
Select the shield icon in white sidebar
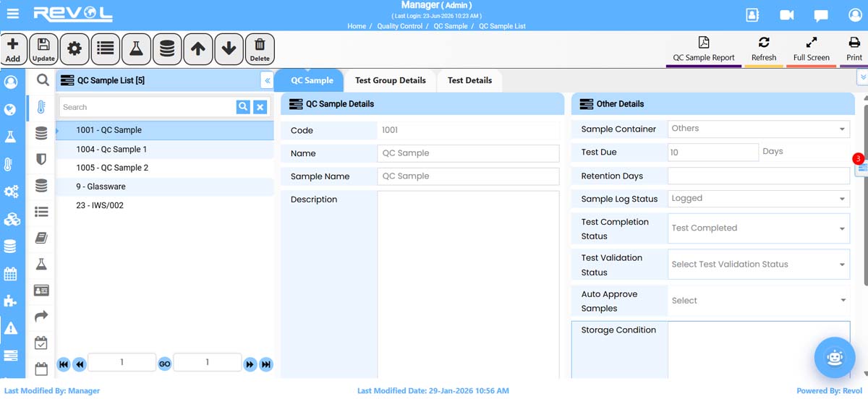(x=41, y=160)
